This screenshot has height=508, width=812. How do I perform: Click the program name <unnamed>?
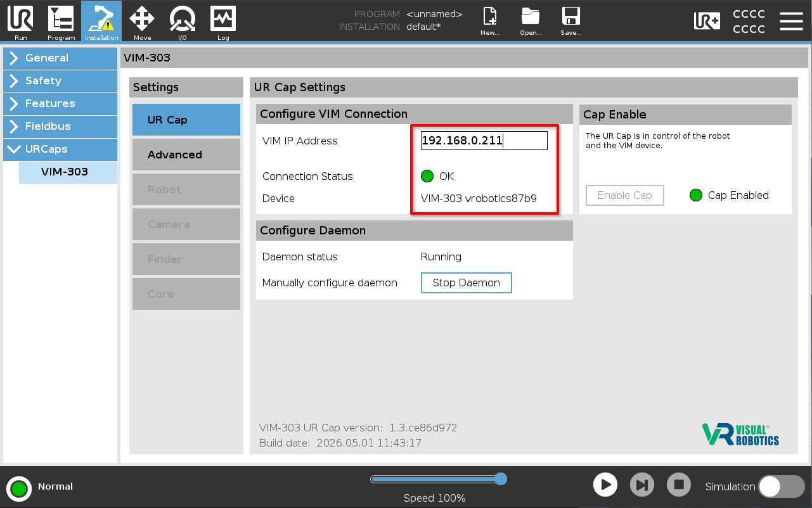[x=434, y=14]
